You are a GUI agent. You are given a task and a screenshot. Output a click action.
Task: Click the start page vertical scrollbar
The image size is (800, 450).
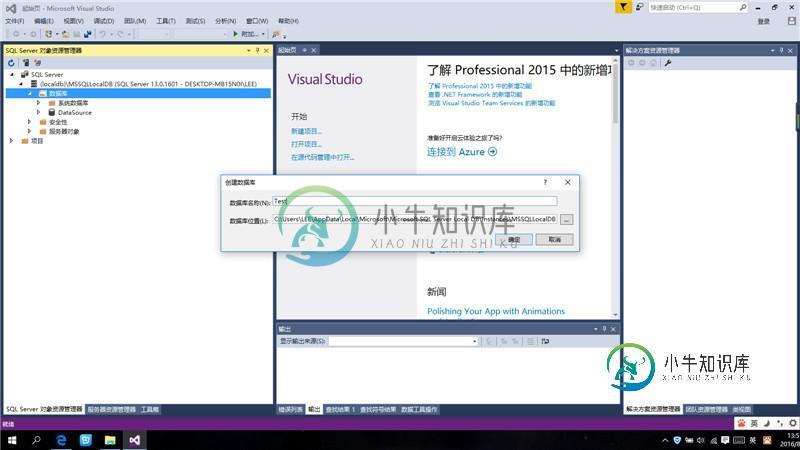coord(615,187)
